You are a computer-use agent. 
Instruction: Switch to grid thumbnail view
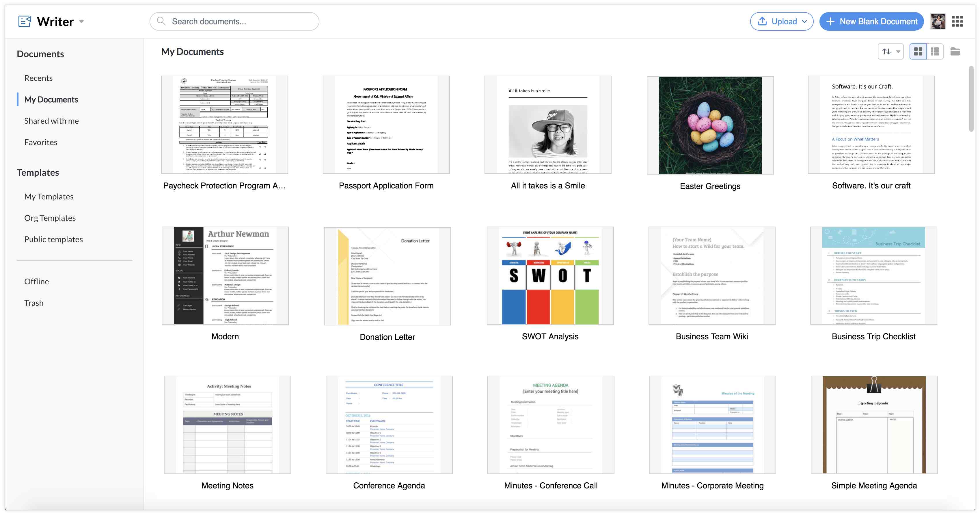coord(918,51)
